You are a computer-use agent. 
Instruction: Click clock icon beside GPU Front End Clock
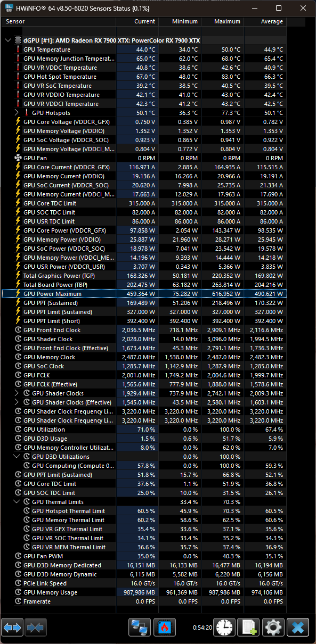pos(18,330)
